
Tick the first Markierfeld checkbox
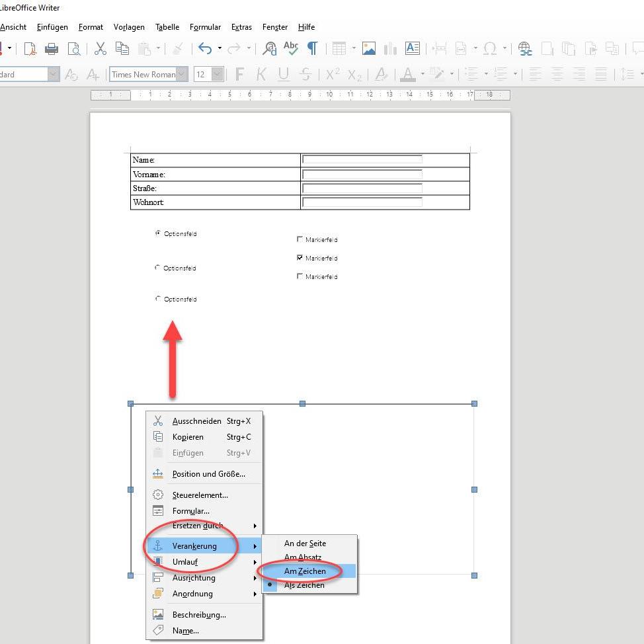pyautogui.click(x=300, y=239)
